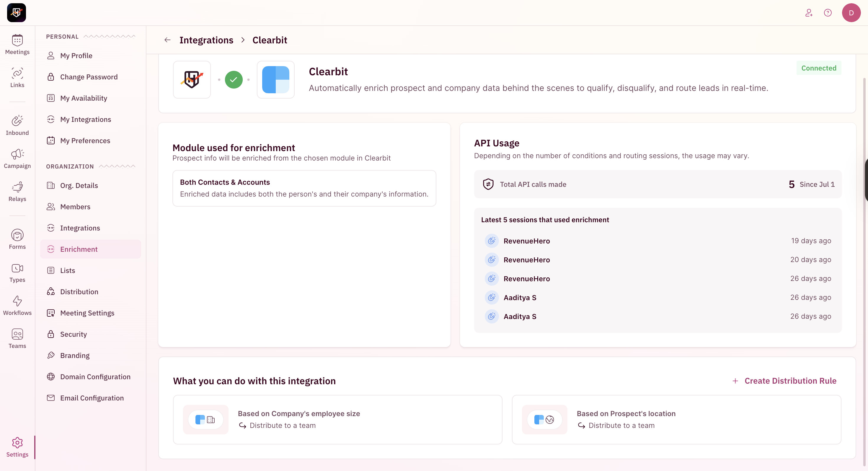
Task: Open Distribution in Organization menu
Action: (79, 292)
